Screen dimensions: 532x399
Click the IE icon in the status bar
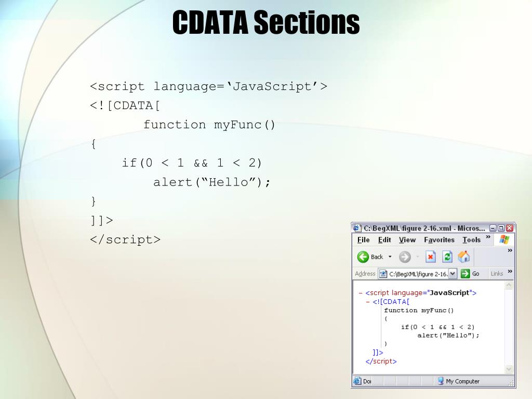(357, 381)
